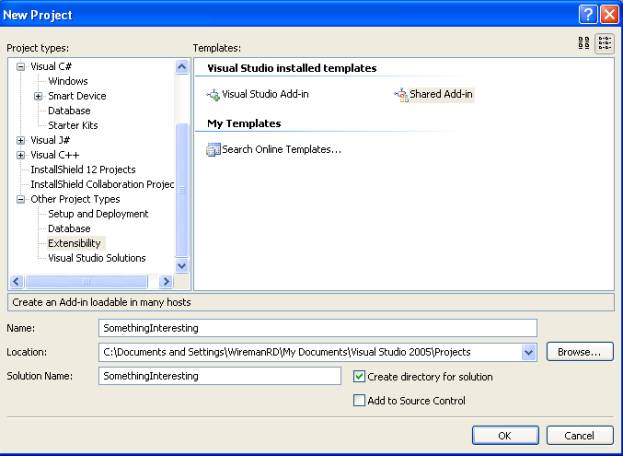Click the Cancel button

[x=579, y=435]
